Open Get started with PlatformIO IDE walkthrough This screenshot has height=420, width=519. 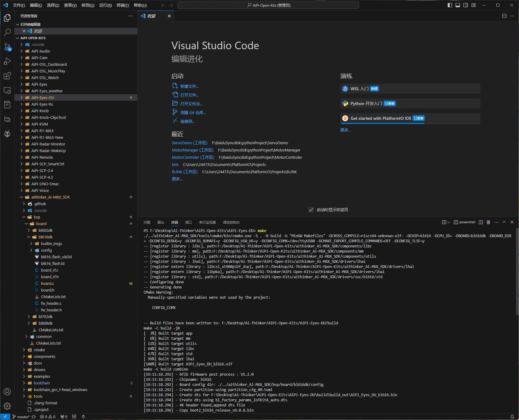[x=410, y=118]
